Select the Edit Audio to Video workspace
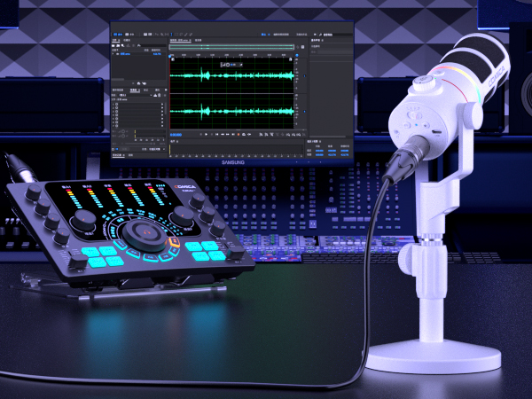The image size is (532, 399). (281, 35)
